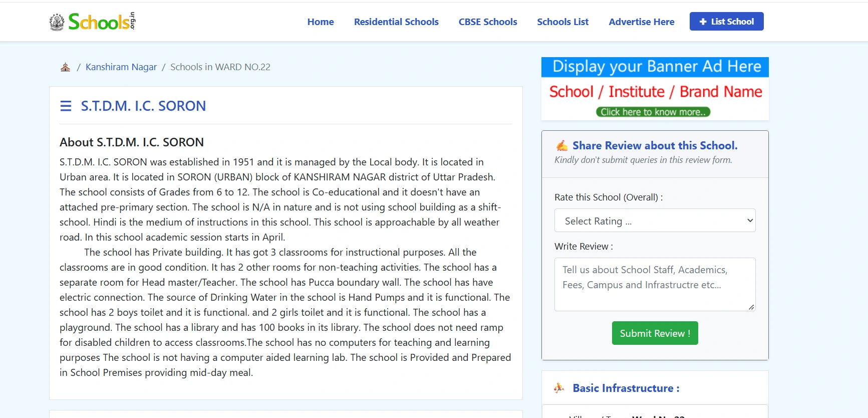868x418 pixels.
Task: Select 'Schools in WARD NO.22' breadcrumb text
Action: (x=220, y=67)
